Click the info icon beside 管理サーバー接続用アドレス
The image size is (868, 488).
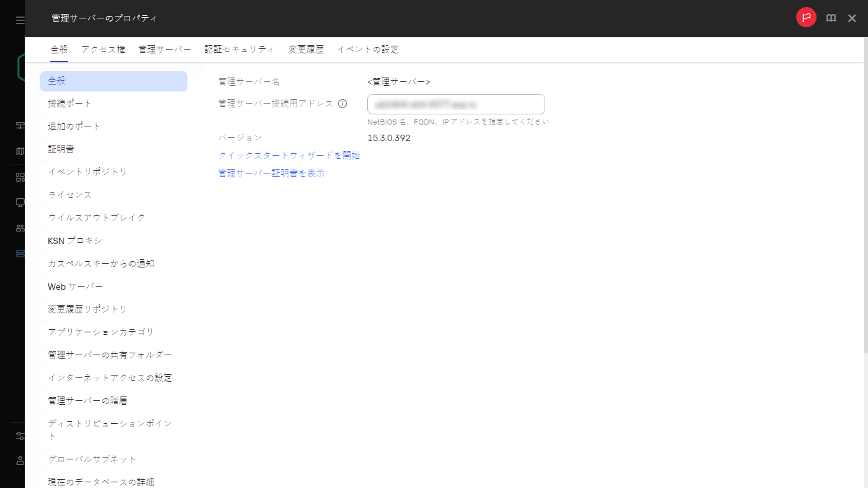343,103
